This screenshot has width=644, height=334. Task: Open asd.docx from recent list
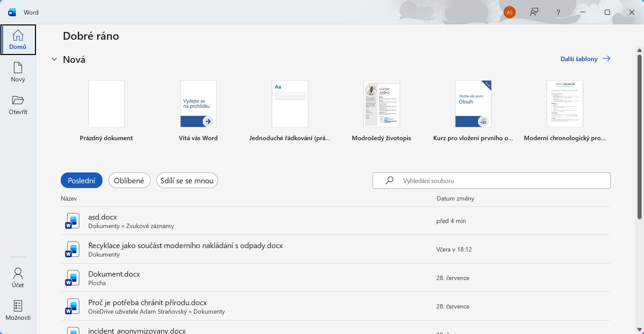(336, 221)
